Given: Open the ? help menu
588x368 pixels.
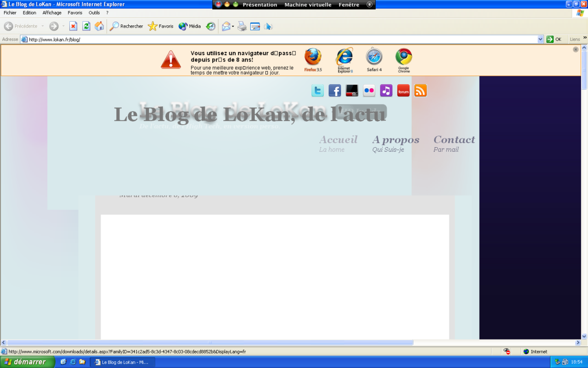Looking at the screenshot, I should 107,13.
